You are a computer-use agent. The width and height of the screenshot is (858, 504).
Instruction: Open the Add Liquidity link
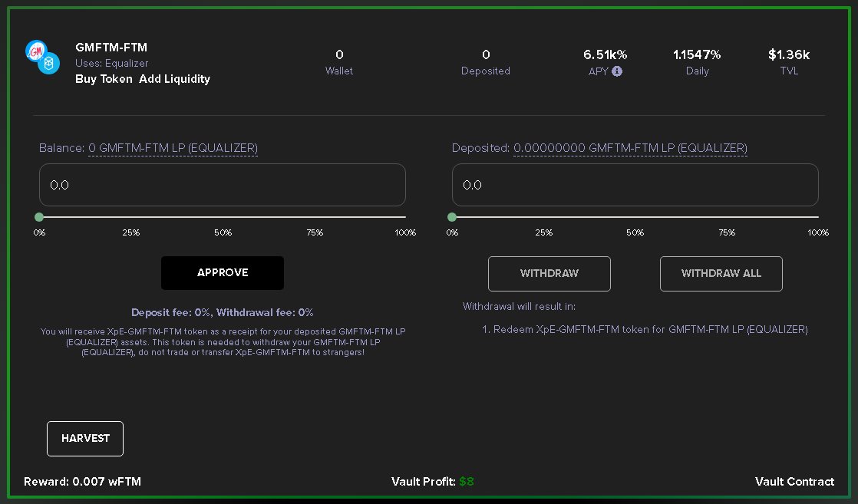pos(174,79)
